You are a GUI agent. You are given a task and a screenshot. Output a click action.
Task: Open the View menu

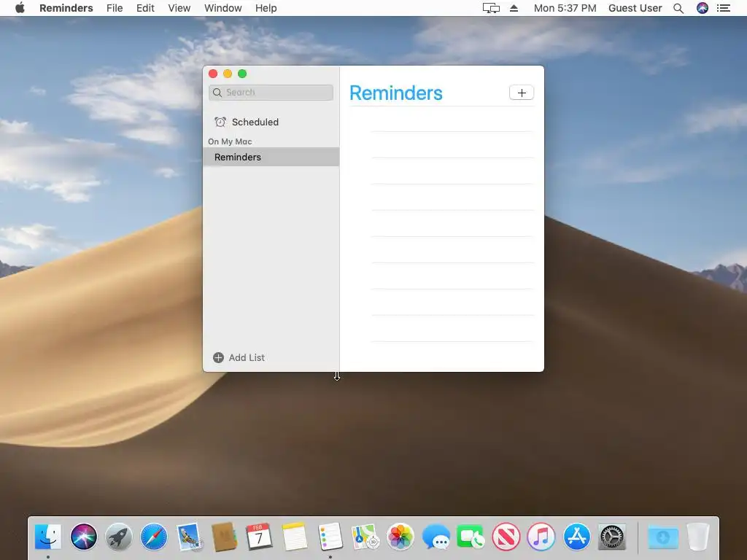coord(179,8)
